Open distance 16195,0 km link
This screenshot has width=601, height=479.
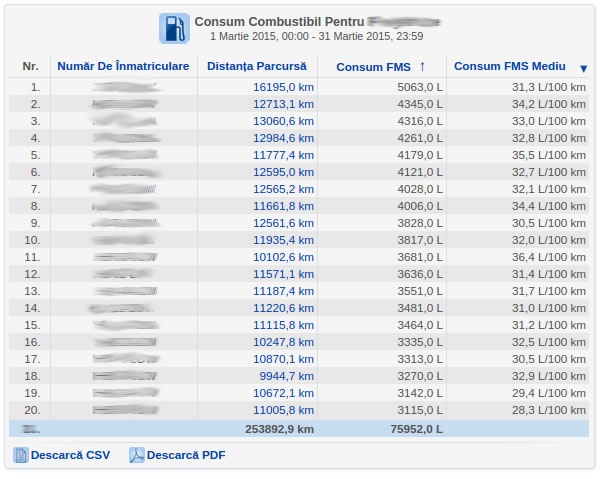283,87
